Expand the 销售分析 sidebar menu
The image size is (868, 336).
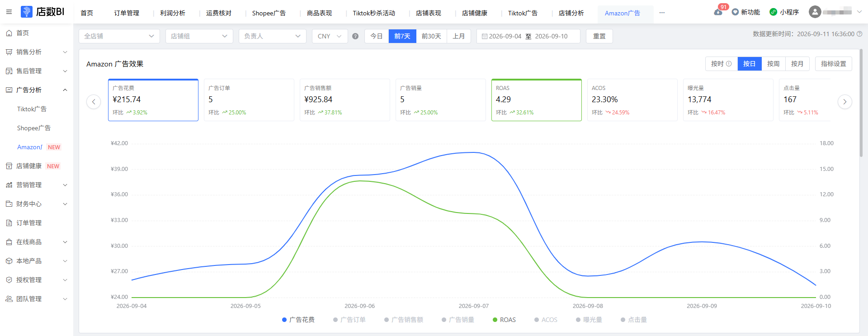tap(65, 52)
